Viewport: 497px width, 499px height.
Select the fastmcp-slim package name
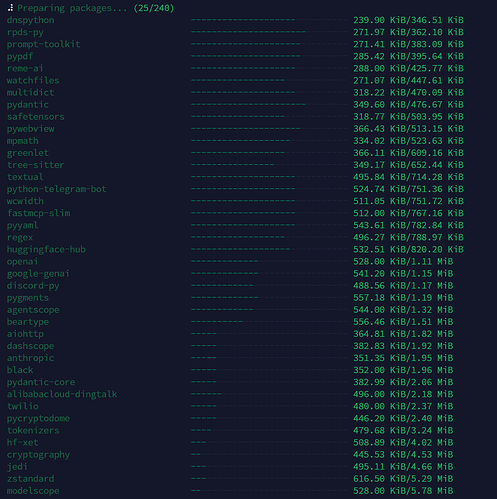(x=38, y=213)
